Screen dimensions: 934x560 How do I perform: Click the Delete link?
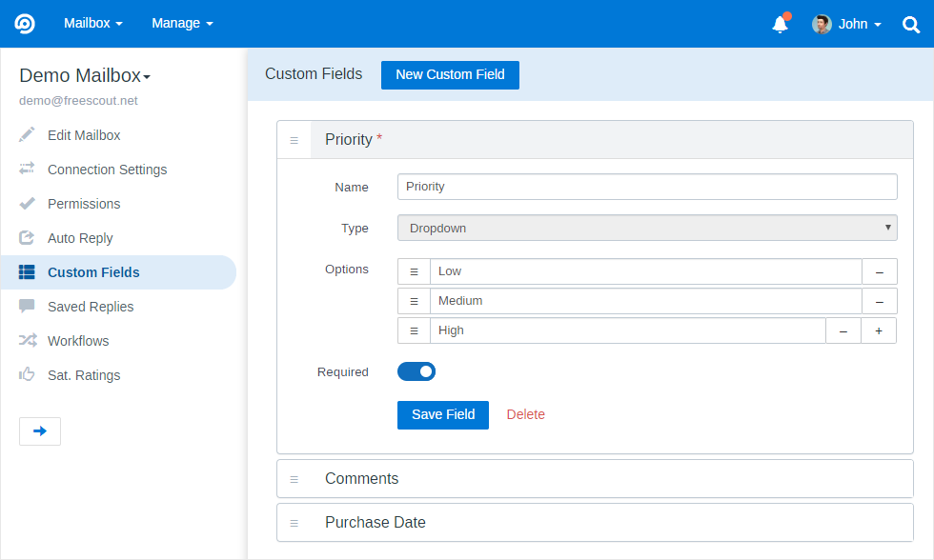[x=525, y=414]
